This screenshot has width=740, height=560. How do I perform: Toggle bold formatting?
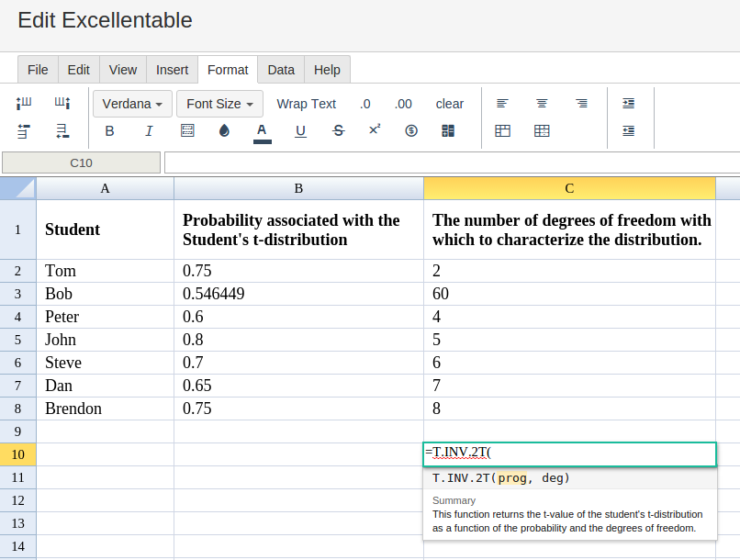[109, 131]
